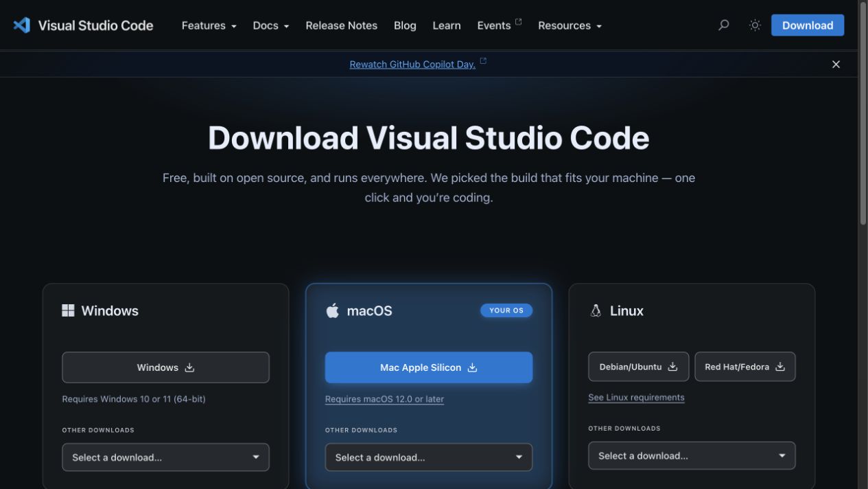Click download arrow on Mac Apple Silicon
This screenshot has height=489, width=868.
pyautogui.click(x=472, y=367)
